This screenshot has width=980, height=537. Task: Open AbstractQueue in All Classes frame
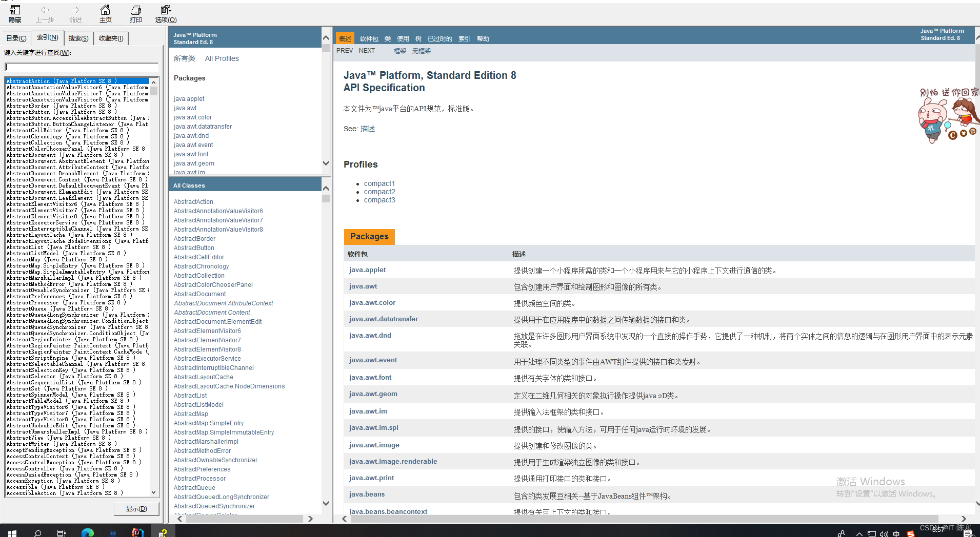194,488
